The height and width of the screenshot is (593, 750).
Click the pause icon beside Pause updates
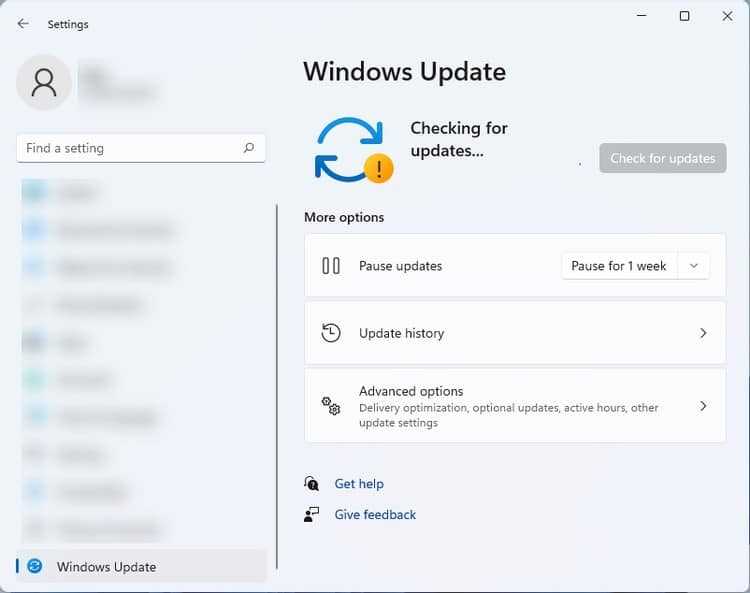331,266
